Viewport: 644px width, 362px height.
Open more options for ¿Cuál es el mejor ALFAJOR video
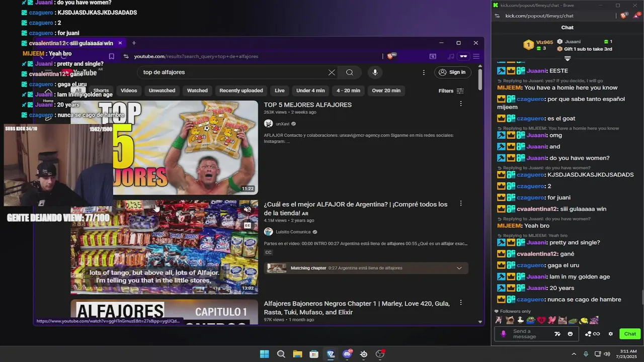click(460, 204)
